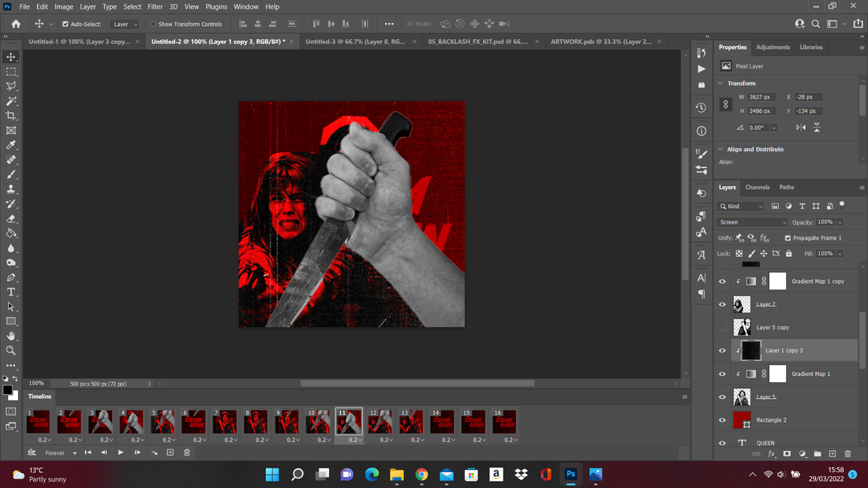Open frame 11 delay time dropdown
Viewport: 868px width, 488px height.
click(x=354, y=440)
